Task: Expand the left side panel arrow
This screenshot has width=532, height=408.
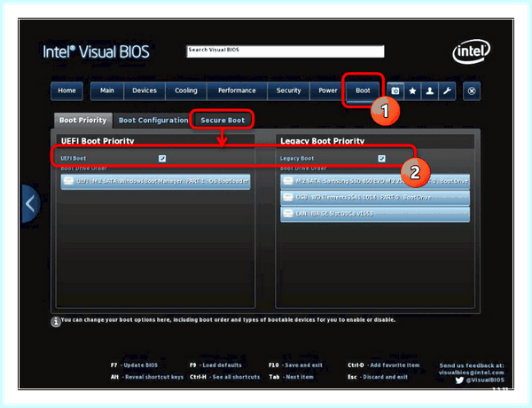Action: click(30, 204)
